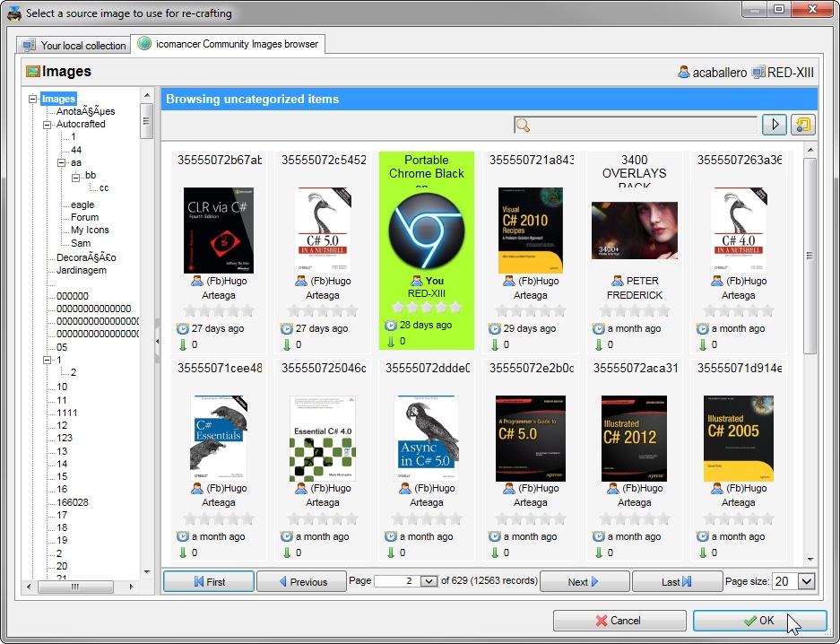The image size is (840, 644).
Task: Click the thumbnail list scroll down arrow
Action: point(810,559)
